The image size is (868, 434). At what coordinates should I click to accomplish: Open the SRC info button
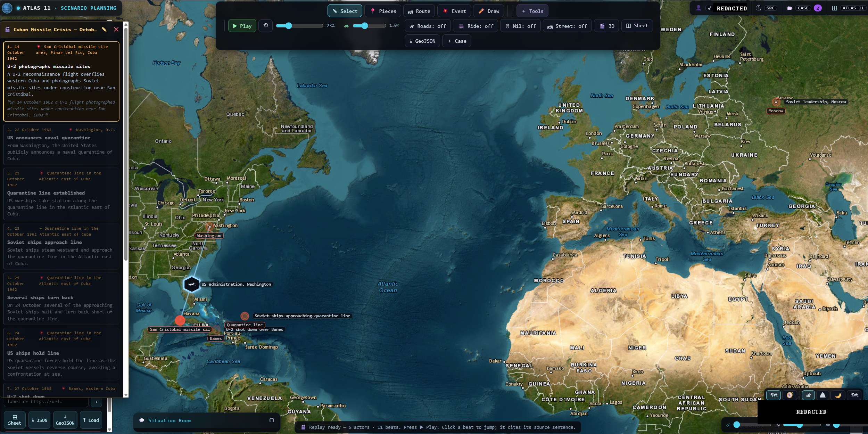(767, 8)
